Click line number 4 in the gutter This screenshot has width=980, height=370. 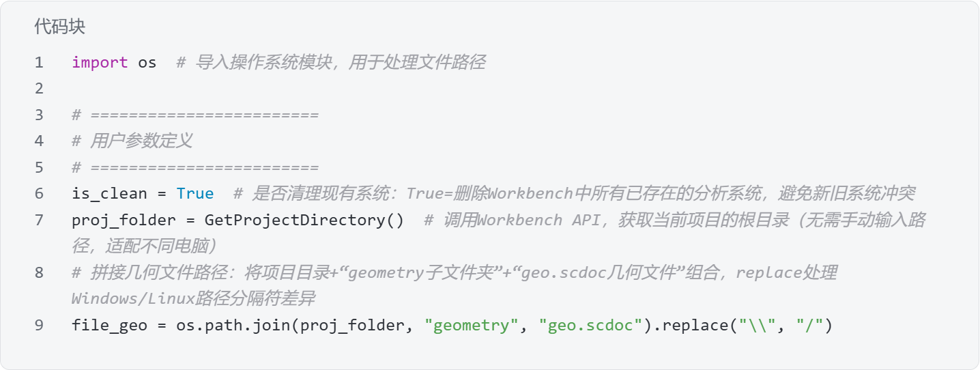tap(39, 141)
